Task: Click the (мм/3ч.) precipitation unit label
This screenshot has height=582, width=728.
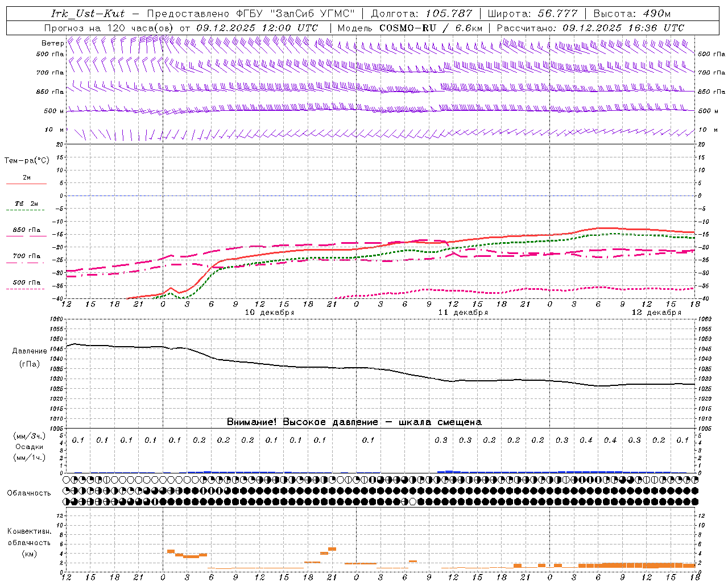Action: 30,436
